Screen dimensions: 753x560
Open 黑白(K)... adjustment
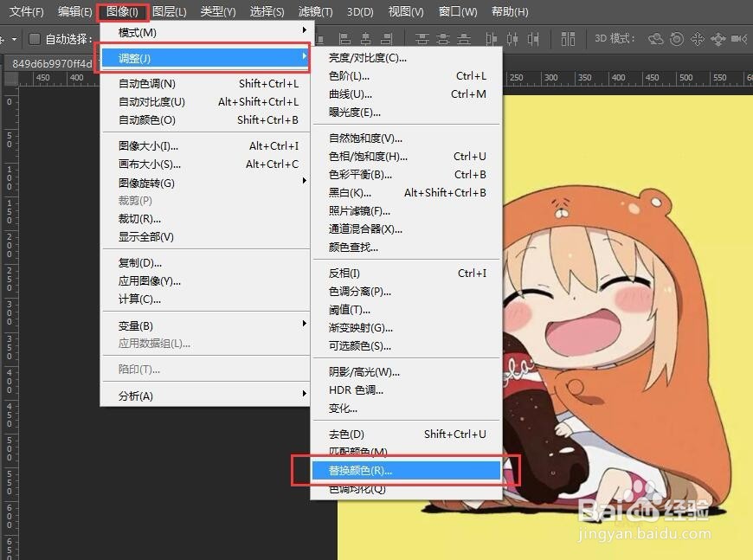pos(406,193)
